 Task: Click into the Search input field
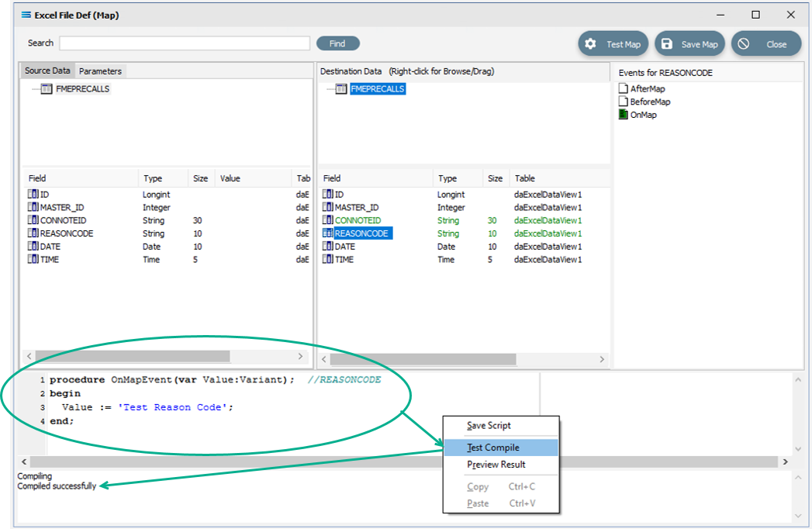coord(185,43)
